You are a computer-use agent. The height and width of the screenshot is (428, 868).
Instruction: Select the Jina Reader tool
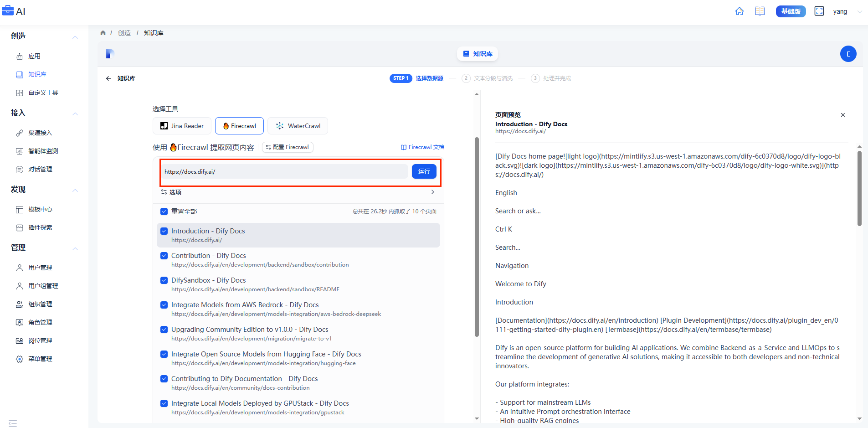pos(182,126)
